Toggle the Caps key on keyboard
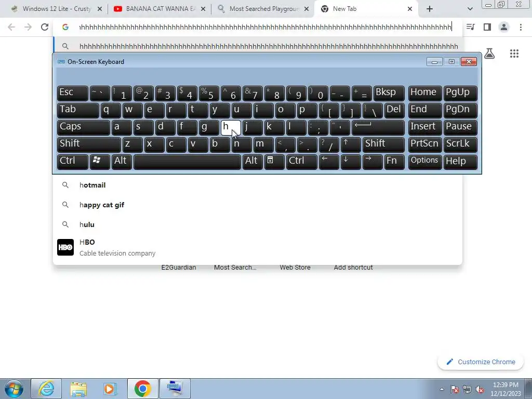Viewport: 532px width, 399px height. pyautogui.click(x=84, y=127)
